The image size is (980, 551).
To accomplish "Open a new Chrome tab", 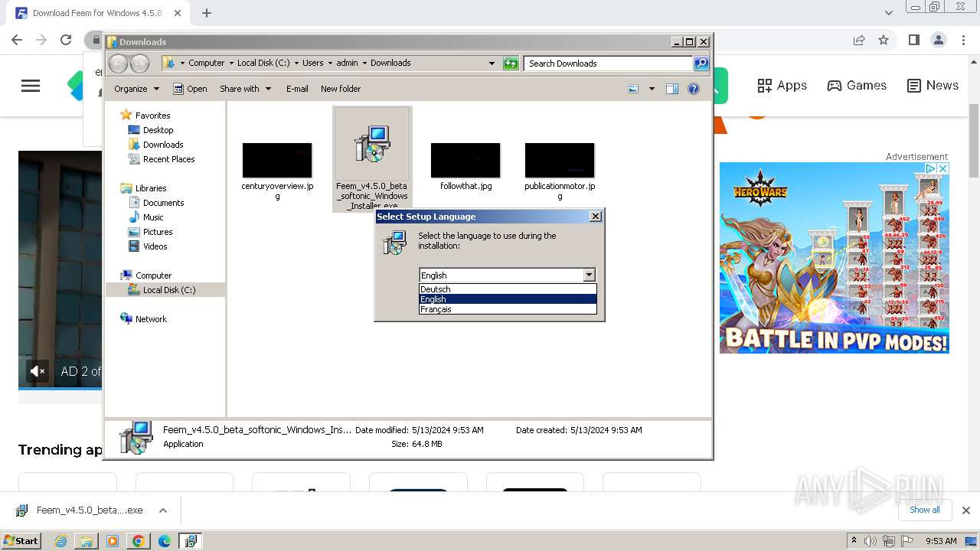I will pos(207,13).
